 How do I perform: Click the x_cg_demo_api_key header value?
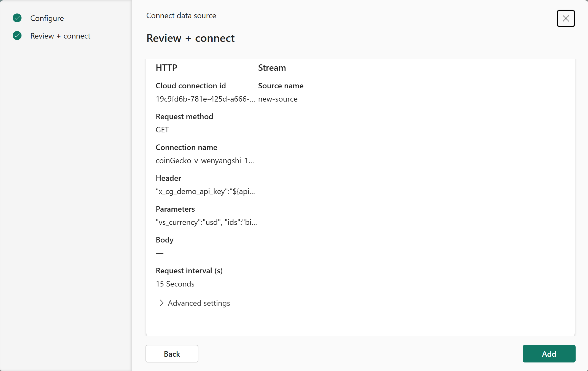point(205,191)
